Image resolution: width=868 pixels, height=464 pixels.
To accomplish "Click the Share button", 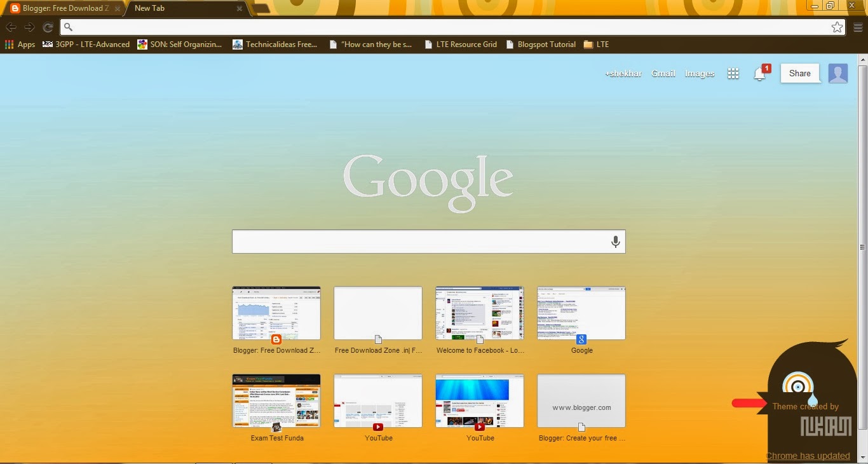I will (800, 74).
